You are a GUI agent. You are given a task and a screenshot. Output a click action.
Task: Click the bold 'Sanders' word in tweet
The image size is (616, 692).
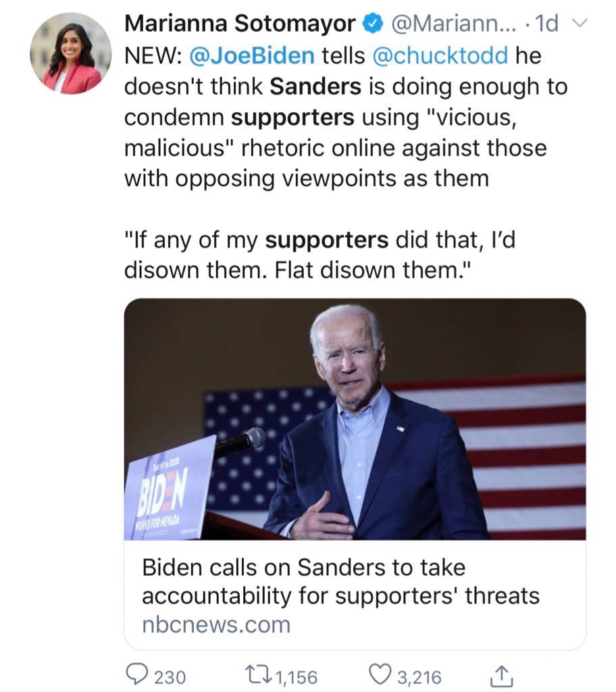point(315,86)
